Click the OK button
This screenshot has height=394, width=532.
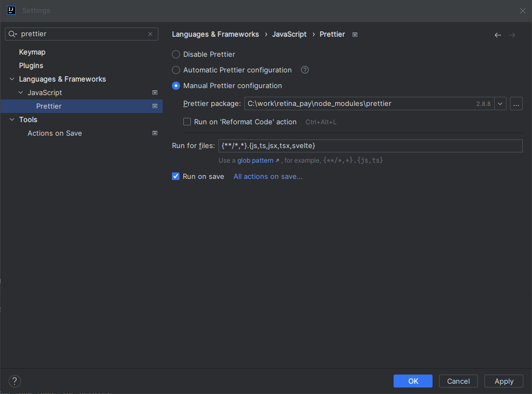click(x=413, y=381)
